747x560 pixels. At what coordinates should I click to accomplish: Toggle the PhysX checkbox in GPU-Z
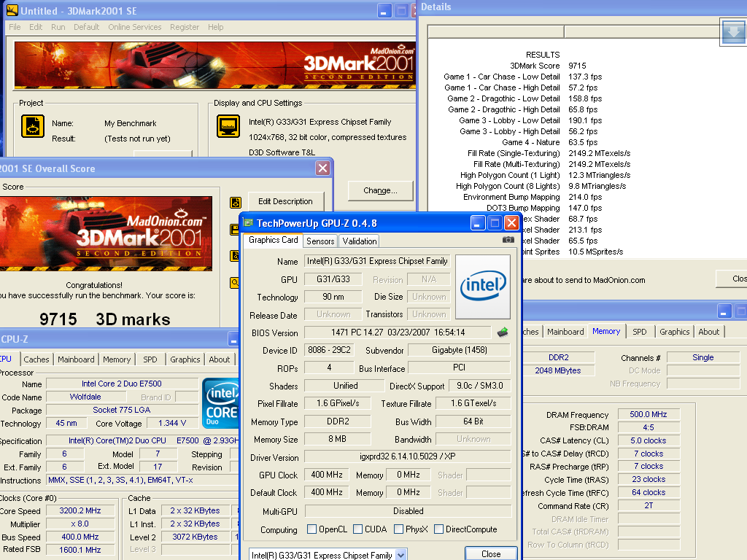(x=399, y=529)
